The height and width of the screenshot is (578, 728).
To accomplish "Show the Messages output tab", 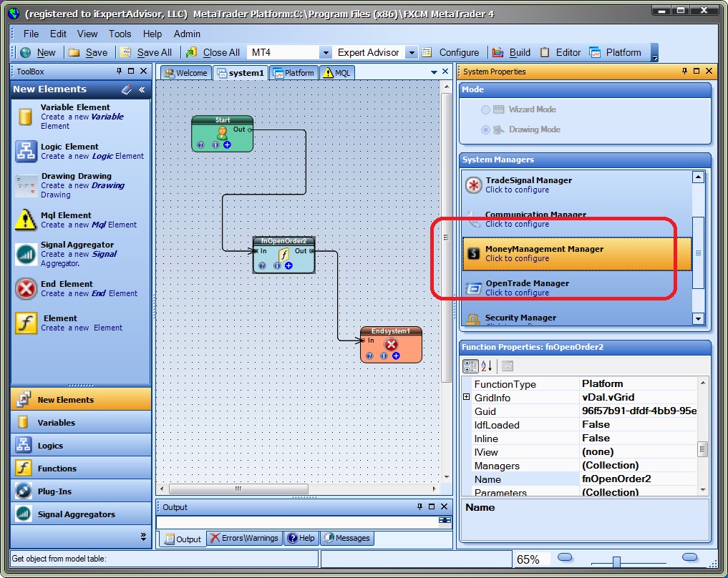I will (348, 538).
